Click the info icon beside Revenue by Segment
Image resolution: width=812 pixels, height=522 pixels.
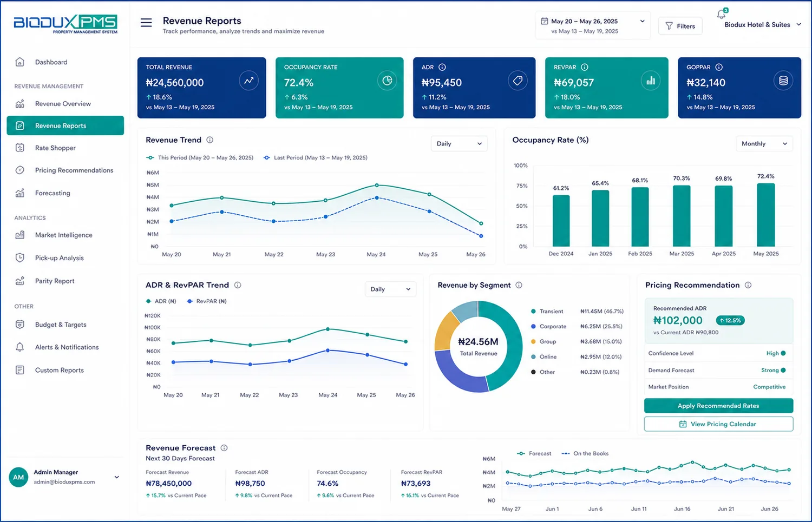pyautogui.click(x=519, y=285)
